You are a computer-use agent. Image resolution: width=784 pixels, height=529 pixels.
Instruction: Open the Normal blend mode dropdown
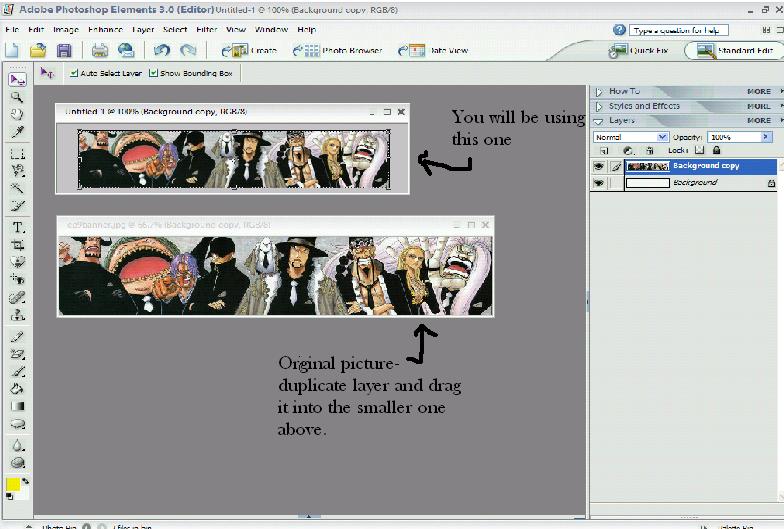(662, 137)
